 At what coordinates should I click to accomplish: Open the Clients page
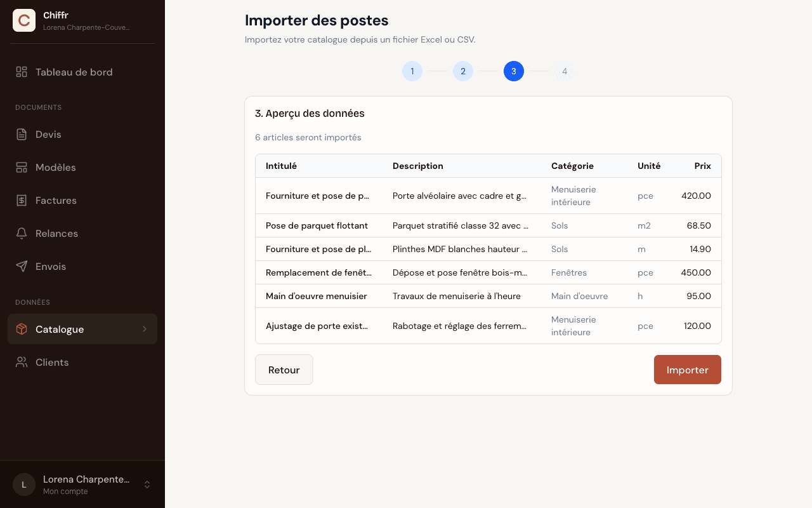click(x=82, y=362)
